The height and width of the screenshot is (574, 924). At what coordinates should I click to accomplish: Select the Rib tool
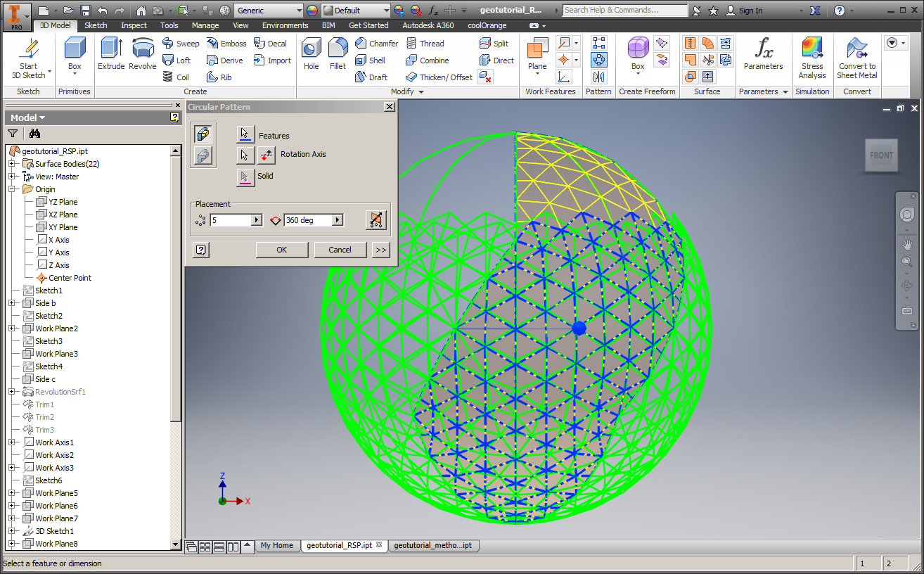tap(219, 77)
